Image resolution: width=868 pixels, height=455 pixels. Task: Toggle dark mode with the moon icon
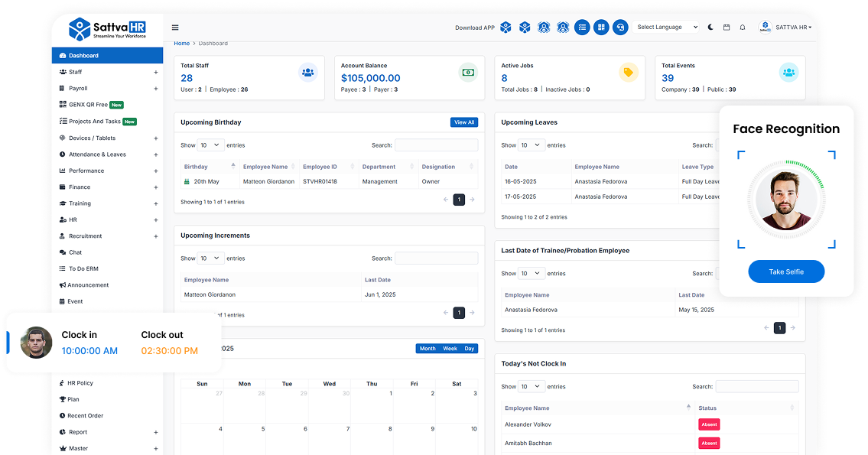(709, 27)
